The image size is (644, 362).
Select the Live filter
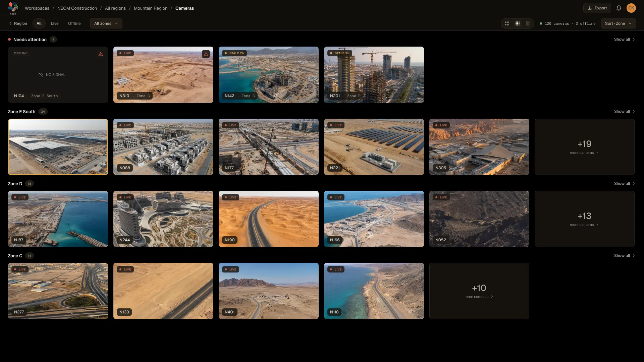coord(55,23)
